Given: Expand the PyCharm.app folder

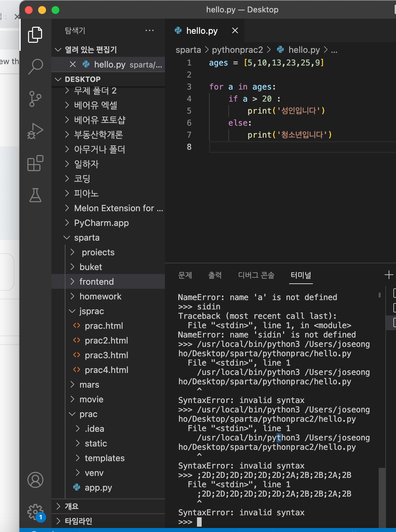Looking at the screenshot, I should (108, 223).
